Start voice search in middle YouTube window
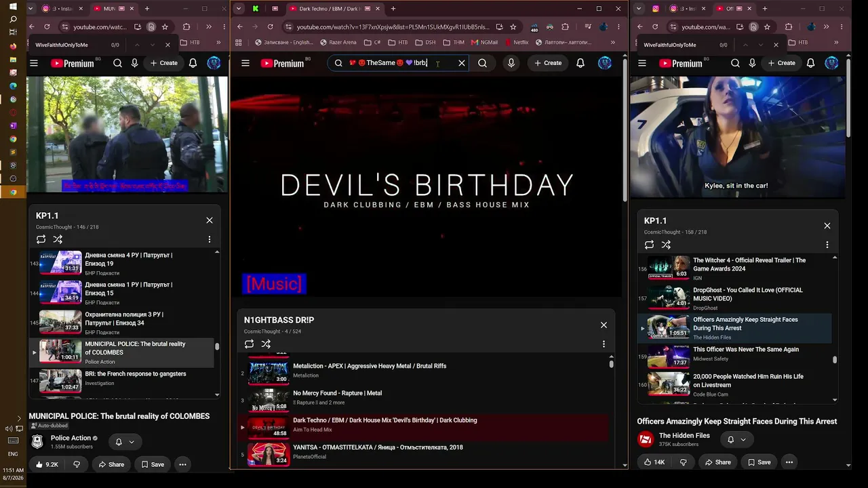This screenshot has width=868, height=488. pos(511,63)
